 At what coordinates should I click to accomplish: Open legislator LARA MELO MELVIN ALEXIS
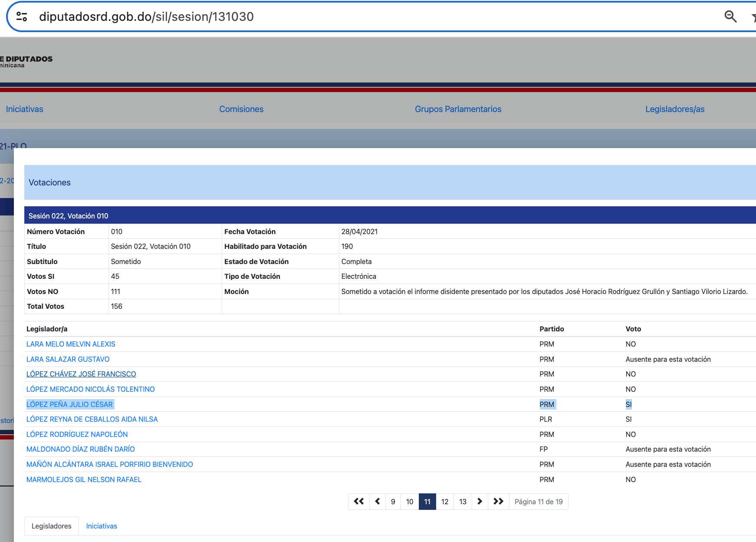(x=71, y=344)
